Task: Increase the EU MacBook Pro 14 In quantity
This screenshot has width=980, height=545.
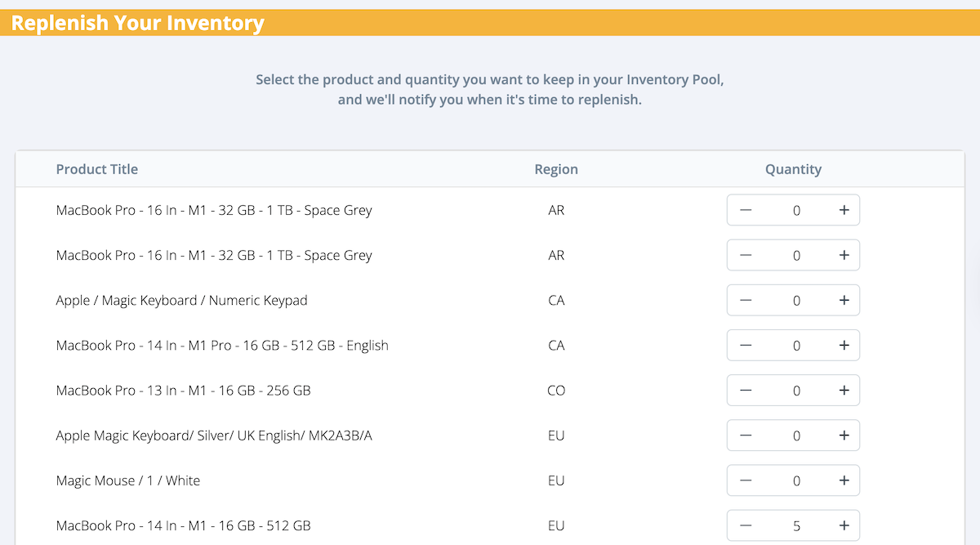Action: [844, 526]
